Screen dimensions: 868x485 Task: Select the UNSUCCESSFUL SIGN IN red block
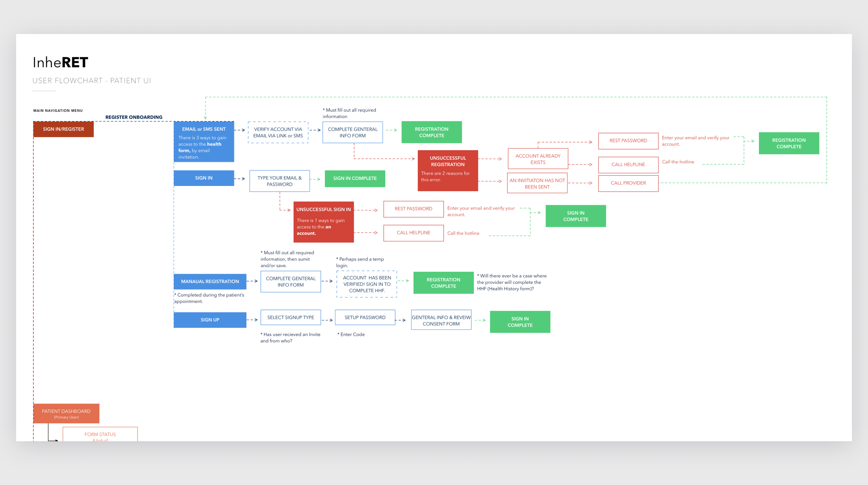coord(324,222)
